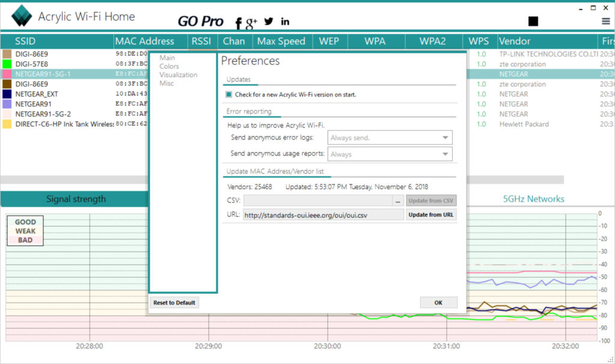
Task: Switch to the Signal strength tab
Action: 76,199
